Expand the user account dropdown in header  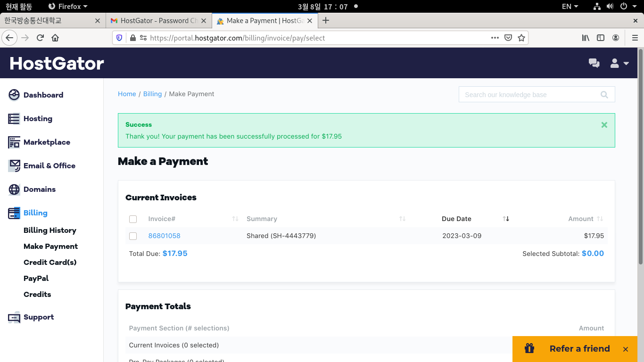619,63
